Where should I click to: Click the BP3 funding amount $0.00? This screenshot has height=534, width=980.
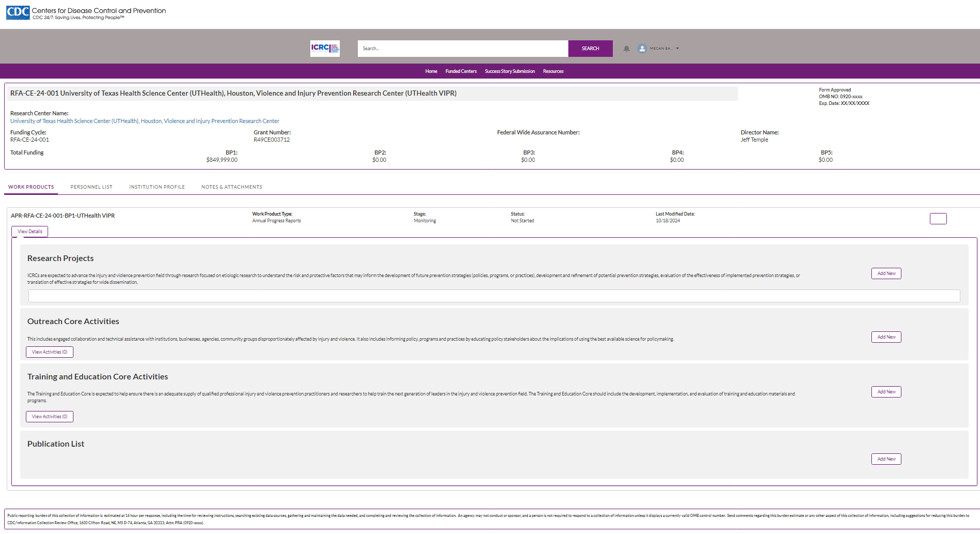[528, 160]
